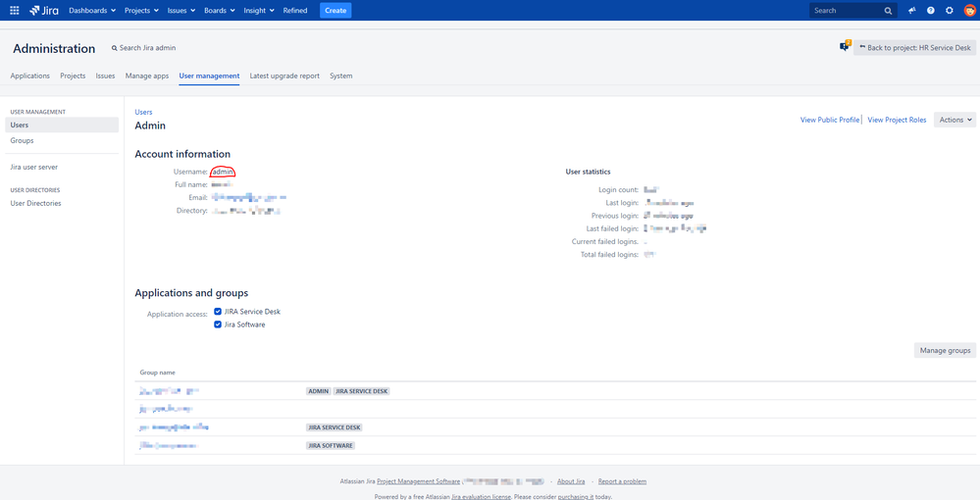Open the administration gear icon

point(950,11)
